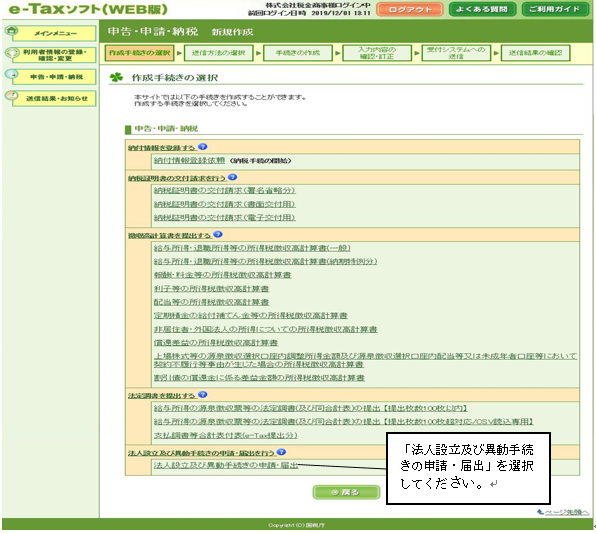
Task: Click the green 戻る button
Action: 346,492
